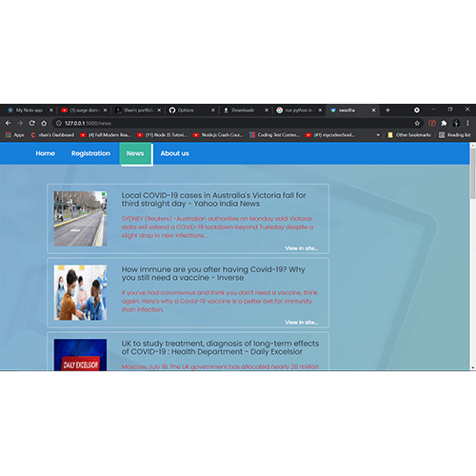Open the Other bookmarks folder
This screenshot has width=476, height=476.
[x=409, y=135]
